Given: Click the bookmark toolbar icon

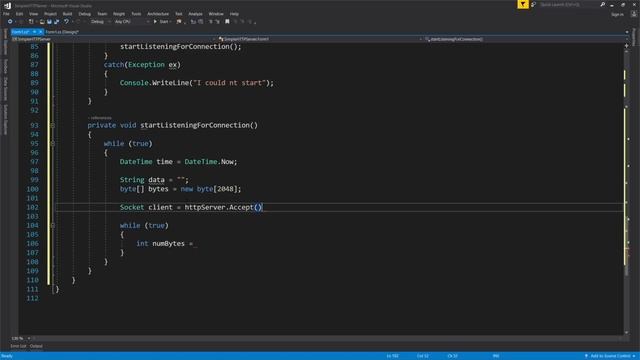Looking at the screenshot, I should click(x=227, y=22).
